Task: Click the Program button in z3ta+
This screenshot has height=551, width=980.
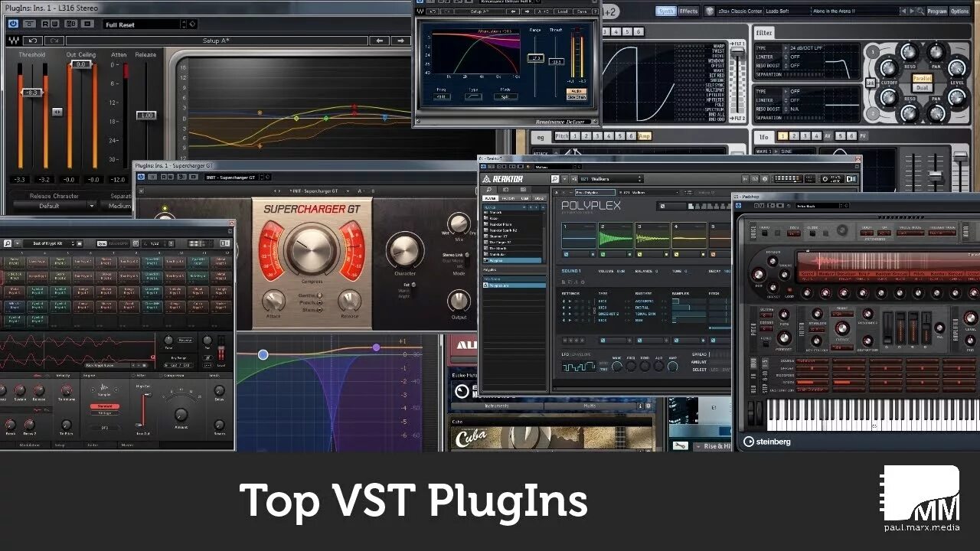Action: tap(936, 11)
